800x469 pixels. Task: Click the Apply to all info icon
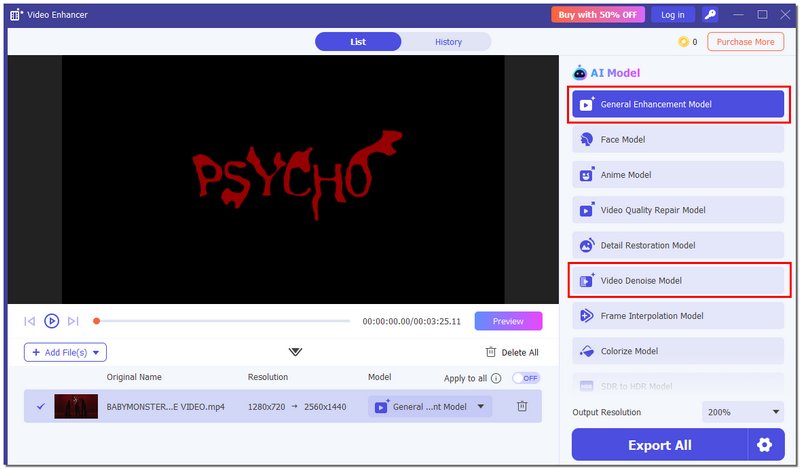tap(496, 378)
